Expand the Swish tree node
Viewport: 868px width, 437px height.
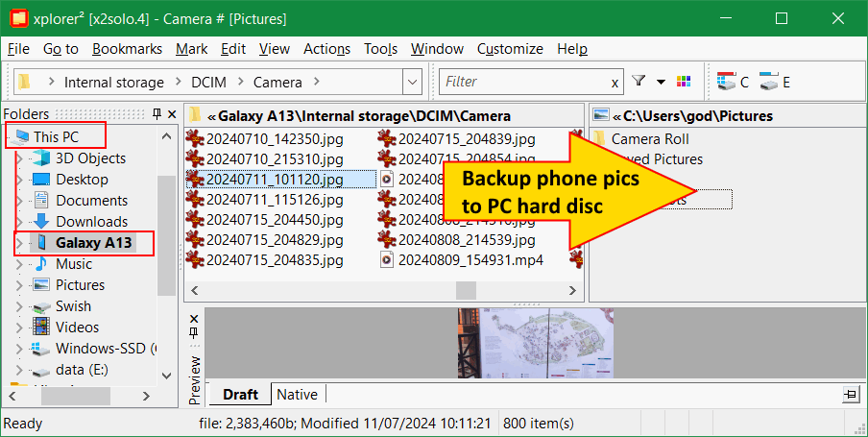[19, 306]
